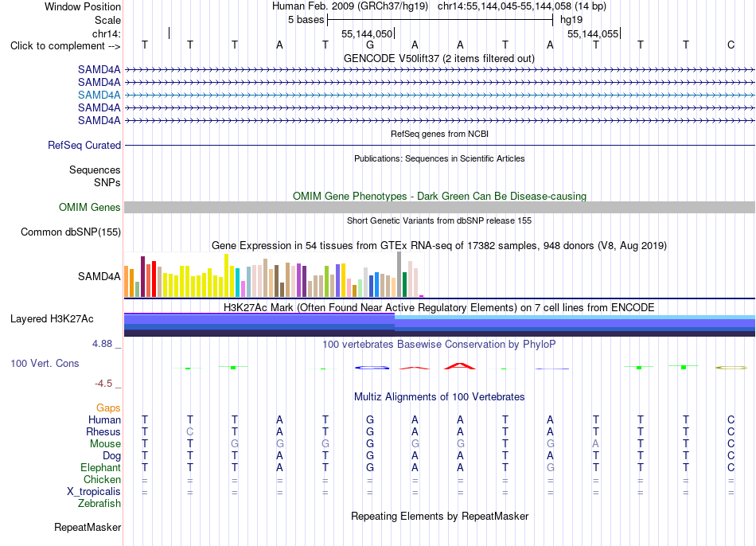Click 'Click to complement -->' to complement bases

click(x=65, y=46)
